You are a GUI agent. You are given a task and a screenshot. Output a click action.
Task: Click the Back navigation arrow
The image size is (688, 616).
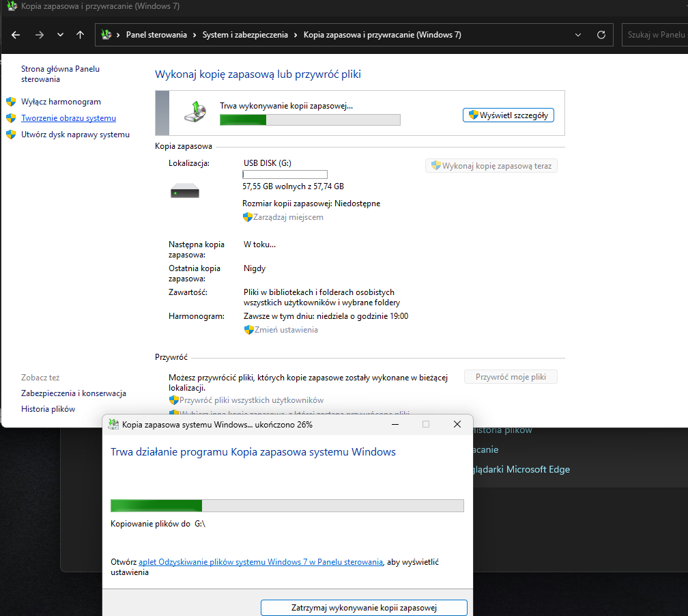click(16, 35)
